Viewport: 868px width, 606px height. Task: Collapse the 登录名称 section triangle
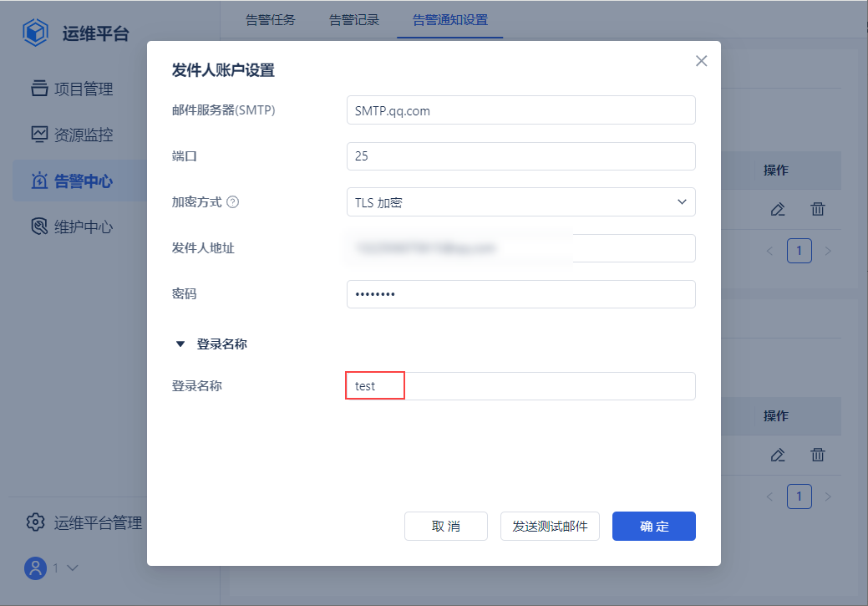click(180, 344)
